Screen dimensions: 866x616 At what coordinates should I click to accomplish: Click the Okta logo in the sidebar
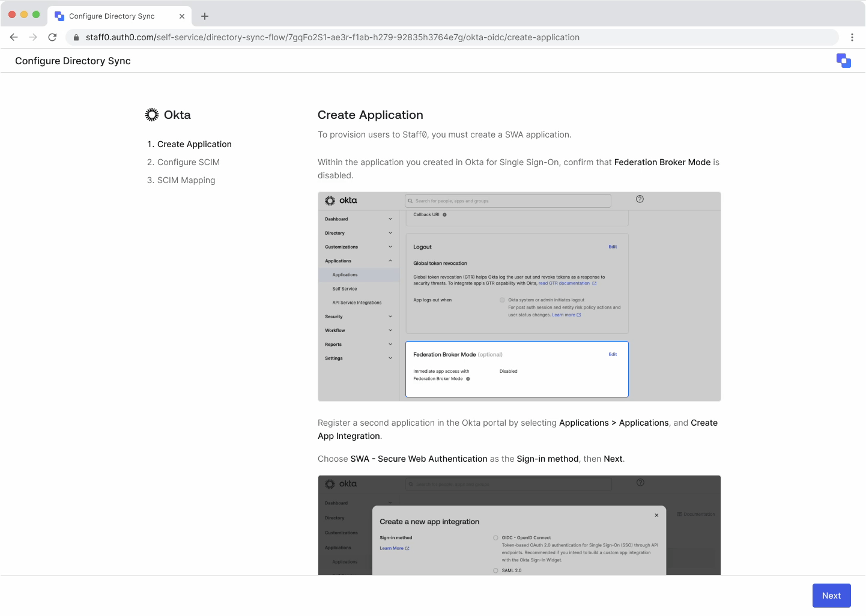click(x=152, y=115)
